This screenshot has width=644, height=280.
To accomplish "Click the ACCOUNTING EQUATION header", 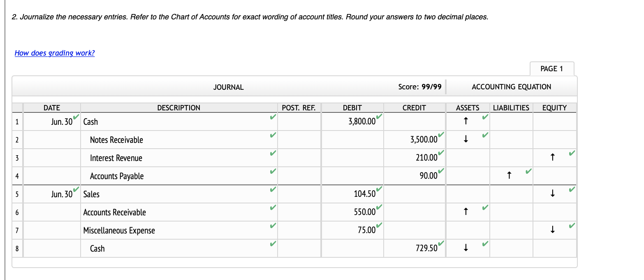I will (511, 87).
